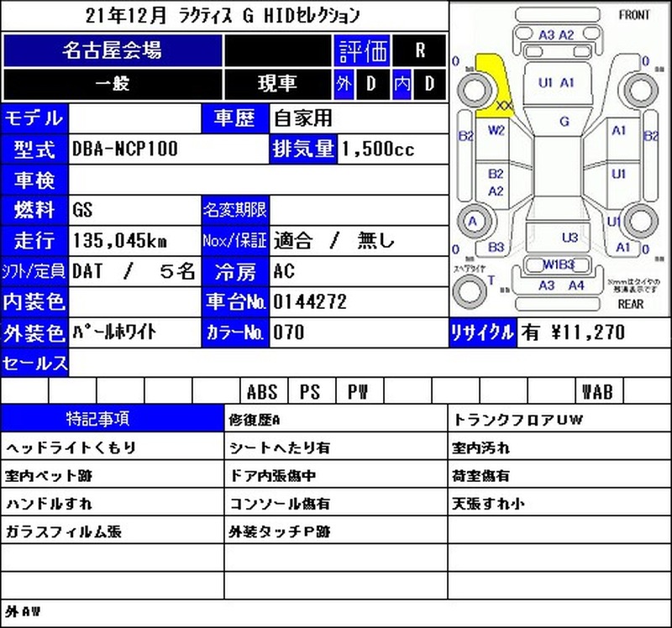Click the G mark on the windshield

[x=564, y=122]
